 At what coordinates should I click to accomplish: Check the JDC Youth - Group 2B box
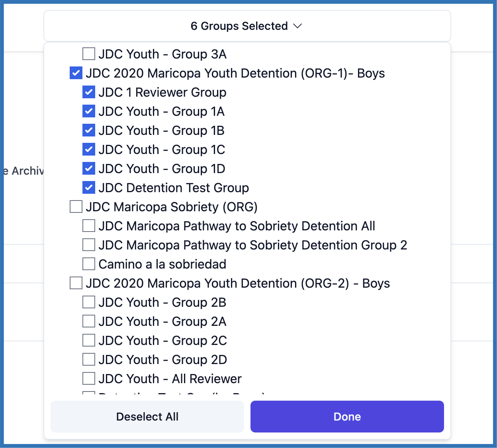(x=89, y=302)
